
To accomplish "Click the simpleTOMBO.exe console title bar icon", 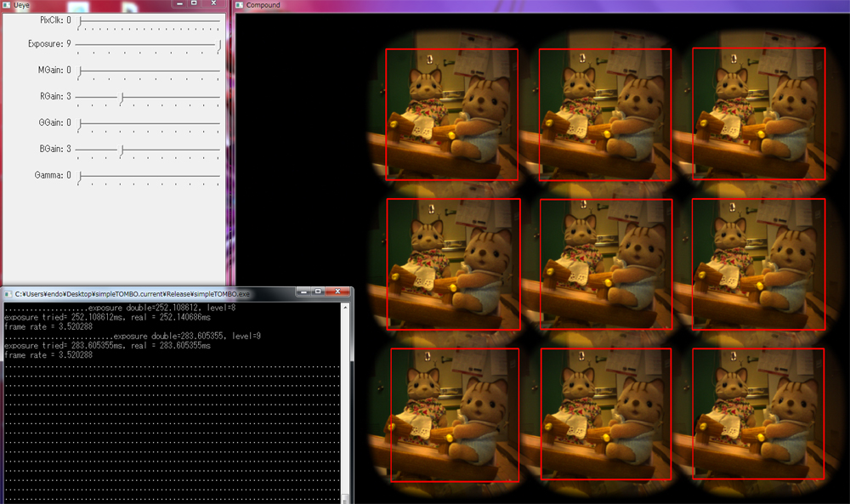I will pyautogui.click(x=8, y=294).
